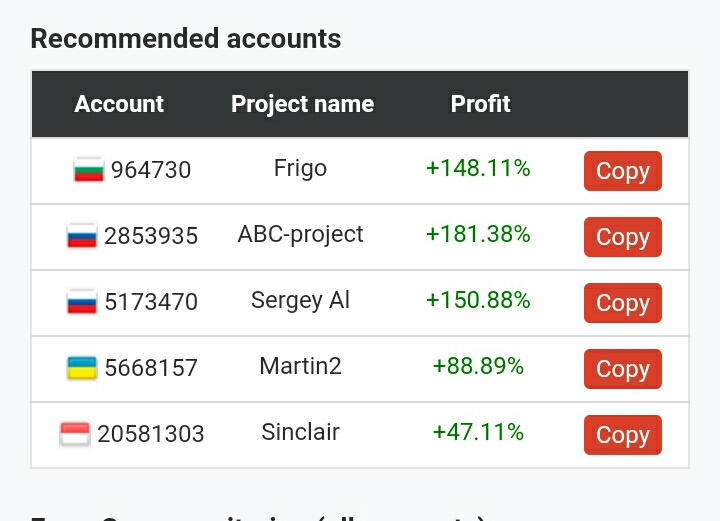Copy the Sergey AI account
This screenshot has height=521, width=720.
(623, 303)
